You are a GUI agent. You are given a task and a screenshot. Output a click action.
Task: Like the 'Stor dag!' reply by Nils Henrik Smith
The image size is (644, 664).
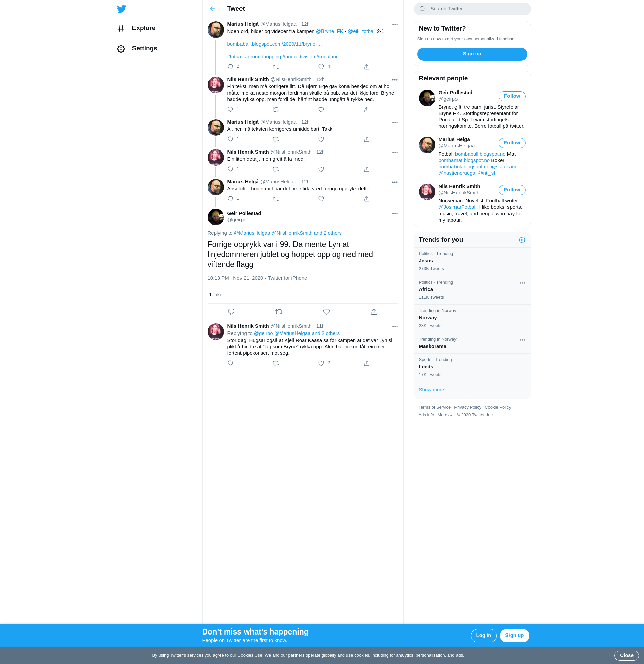(x=321, y=363)
